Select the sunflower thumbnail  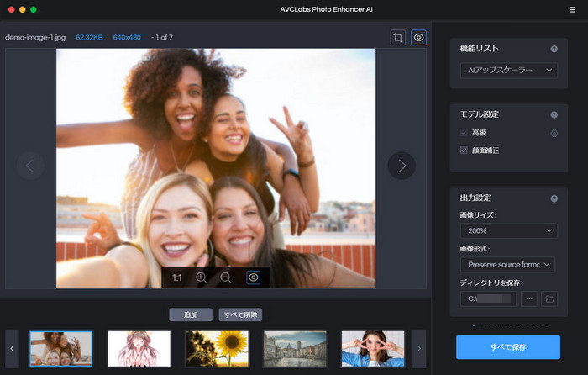coord(217,349)
